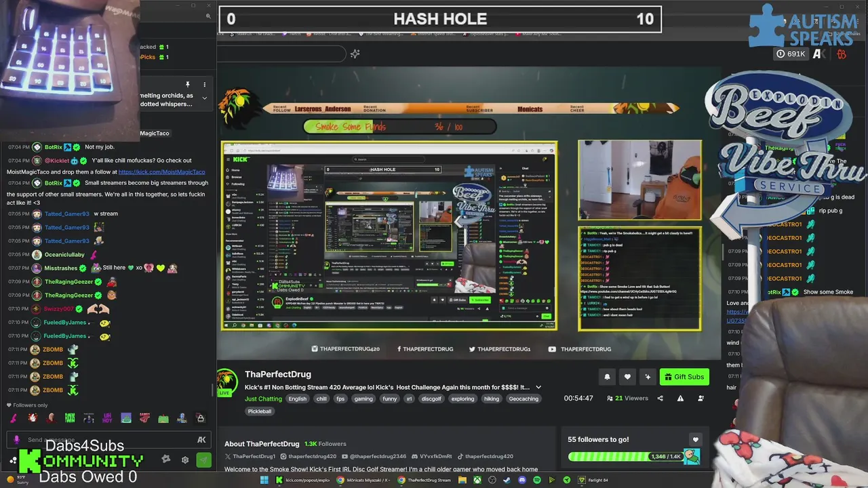Screen dimensions: 868x488
Task: Open the AK emote picker in chat input
Action: (201, 440)
